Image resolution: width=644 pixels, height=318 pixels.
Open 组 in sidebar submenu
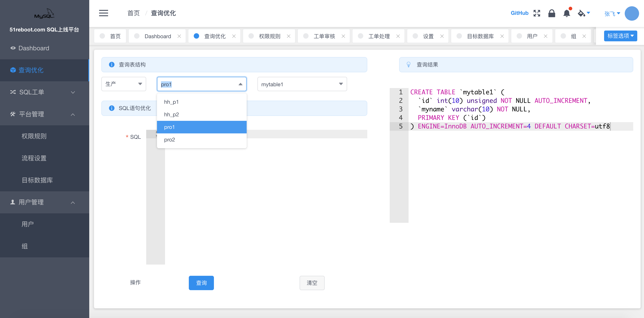tap(44, 246)
